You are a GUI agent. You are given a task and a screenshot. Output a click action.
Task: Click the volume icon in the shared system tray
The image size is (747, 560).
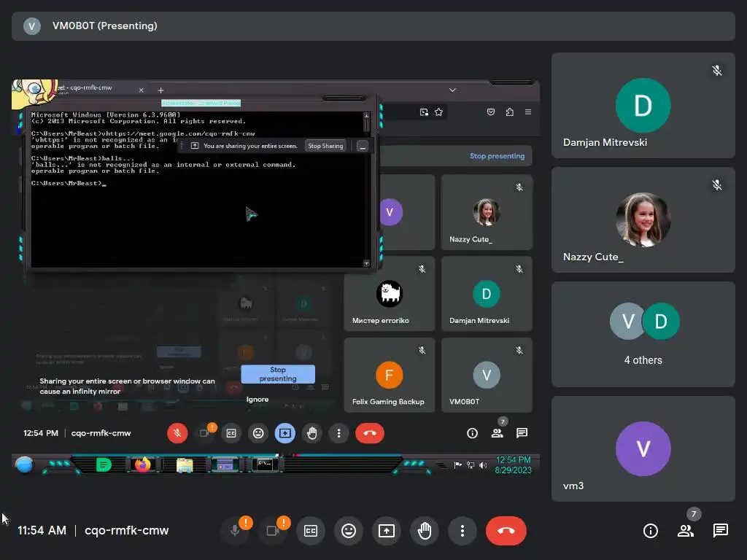pyautogui.click(x=483, y=465)
